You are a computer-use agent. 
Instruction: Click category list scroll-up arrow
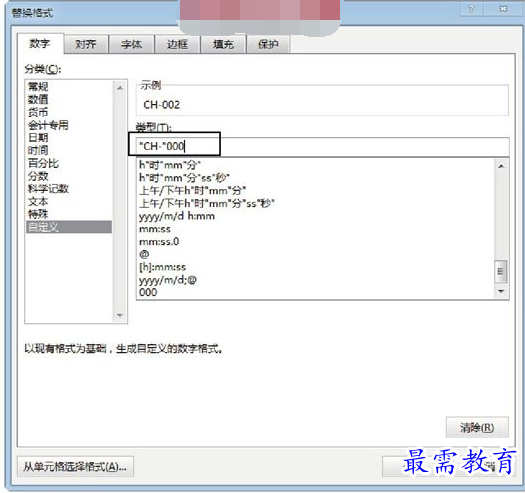[x=120, y=88]
